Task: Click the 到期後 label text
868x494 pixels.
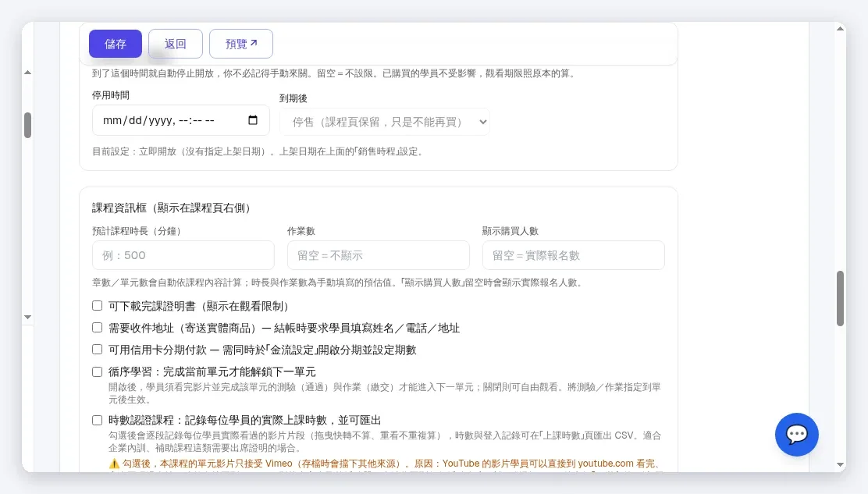Action: 293,98
